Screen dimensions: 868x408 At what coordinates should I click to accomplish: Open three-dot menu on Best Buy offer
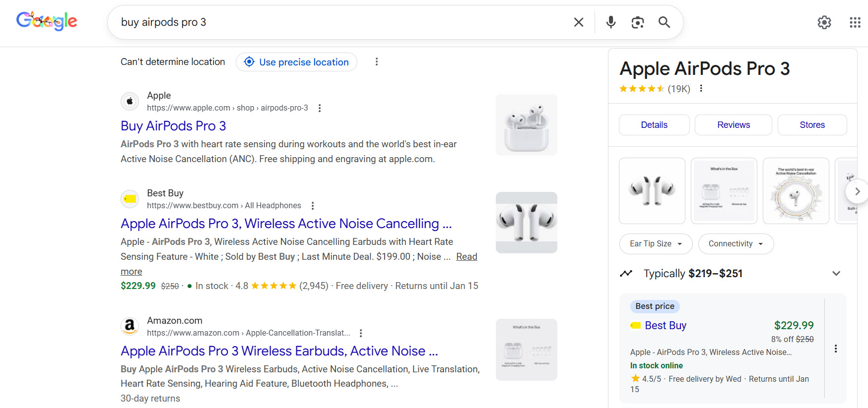(836, 349)
